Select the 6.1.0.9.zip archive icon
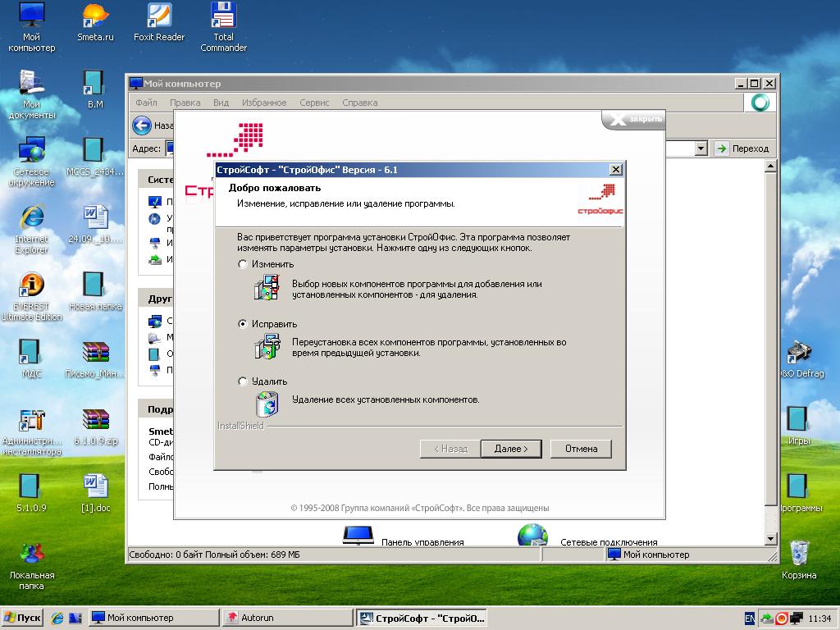Viewport: 840px width, 630px height. pos(95,427)
